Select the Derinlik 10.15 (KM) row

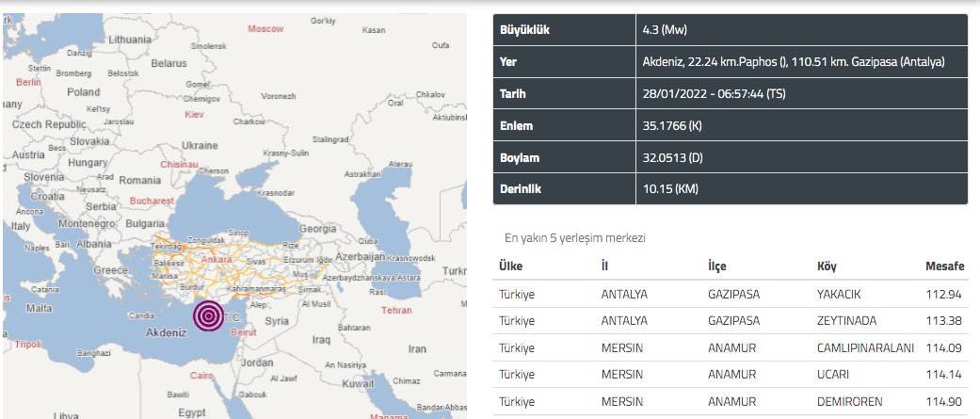730,189
